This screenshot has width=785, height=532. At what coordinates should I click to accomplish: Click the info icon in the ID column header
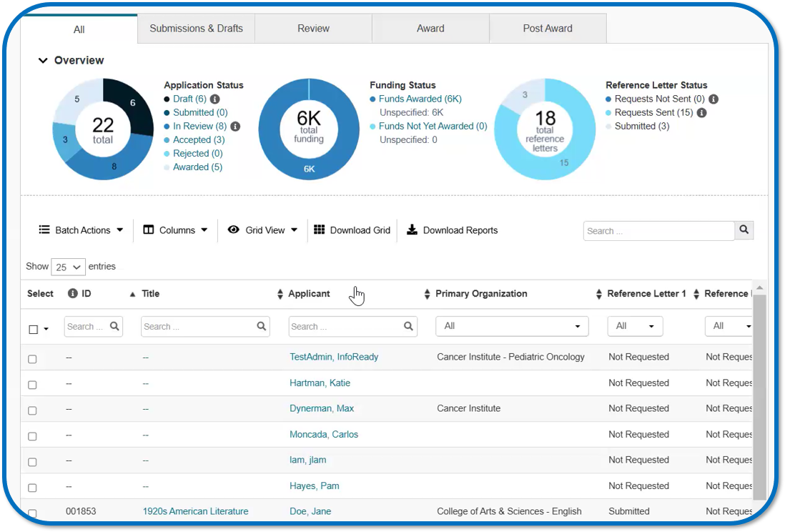click(x=72, y=294)
